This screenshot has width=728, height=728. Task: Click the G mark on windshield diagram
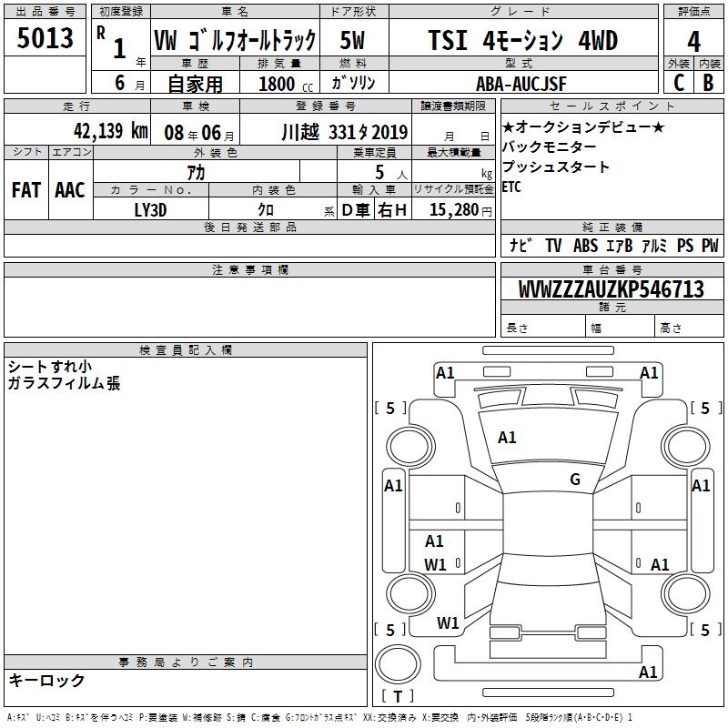click(575, 480)
